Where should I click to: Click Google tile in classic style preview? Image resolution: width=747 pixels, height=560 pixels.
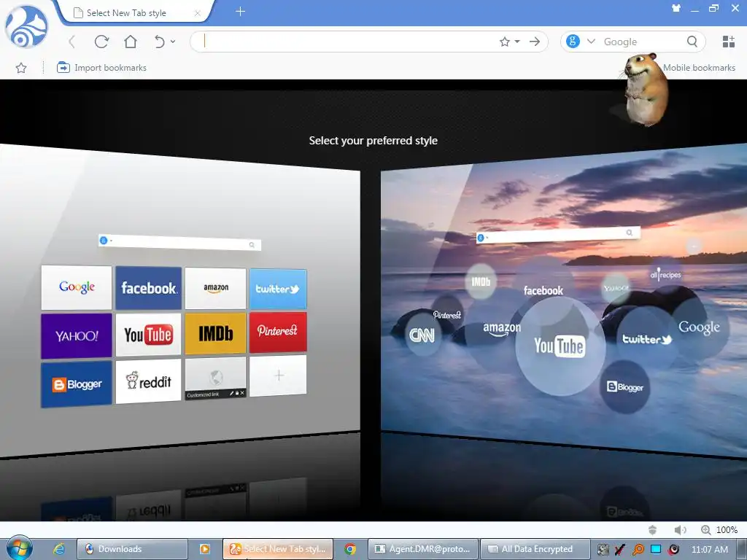(x=77, y=287)
